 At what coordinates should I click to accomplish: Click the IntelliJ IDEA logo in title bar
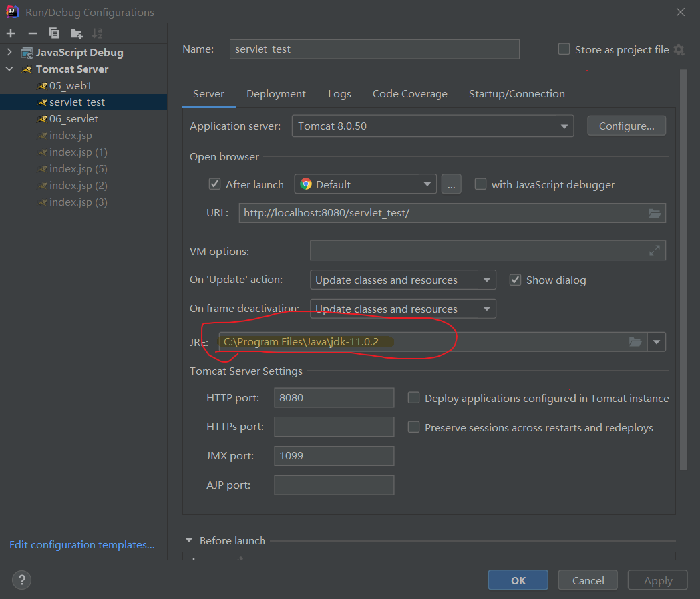tap(13, 11)
